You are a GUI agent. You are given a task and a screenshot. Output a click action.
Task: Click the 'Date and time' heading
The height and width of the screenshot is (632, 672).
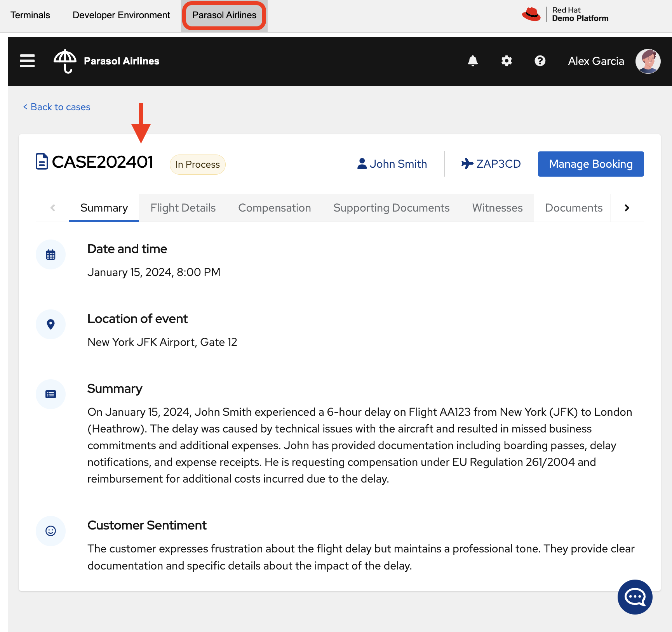(x=127, y=249)
